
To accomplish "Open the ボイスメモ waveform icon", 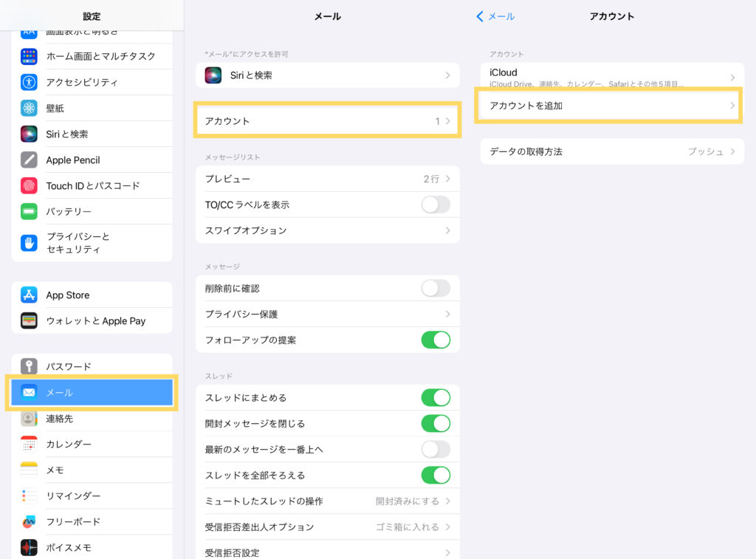I will point(29,547).
